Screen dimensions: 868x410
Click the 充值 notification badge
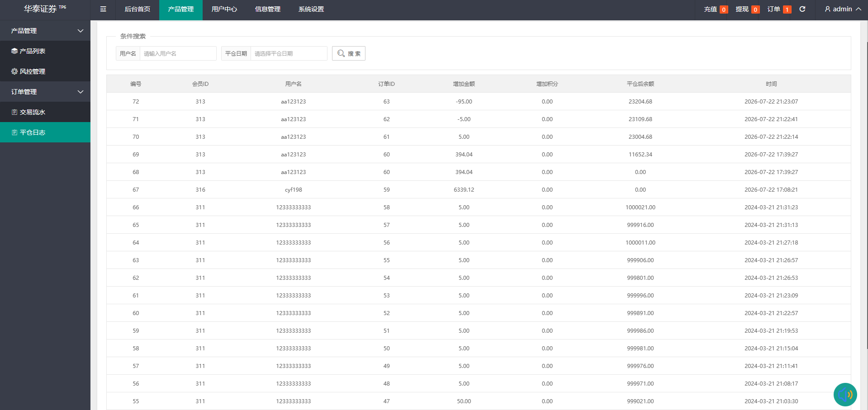724,9
